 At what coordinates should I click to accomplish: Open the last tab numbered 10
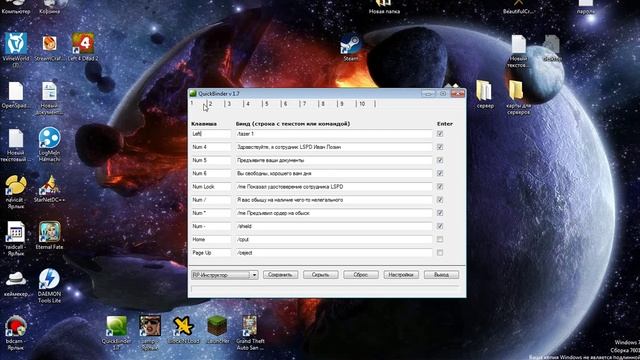[362, 104]
